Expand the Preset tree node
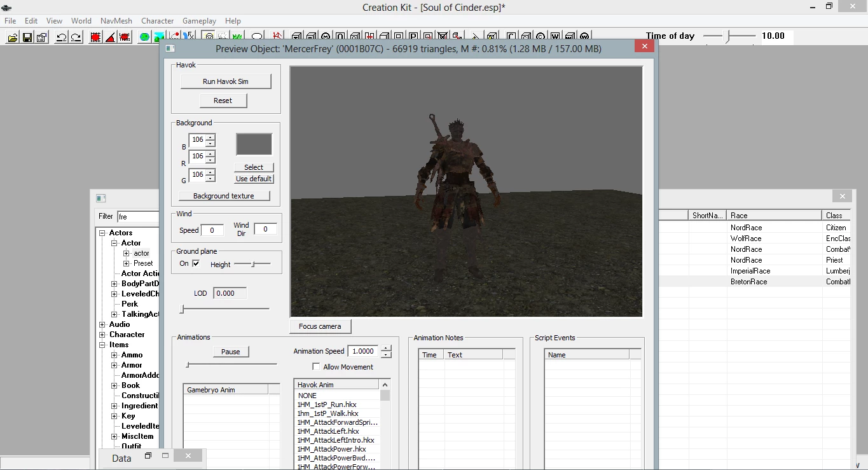 click(127, 263)
